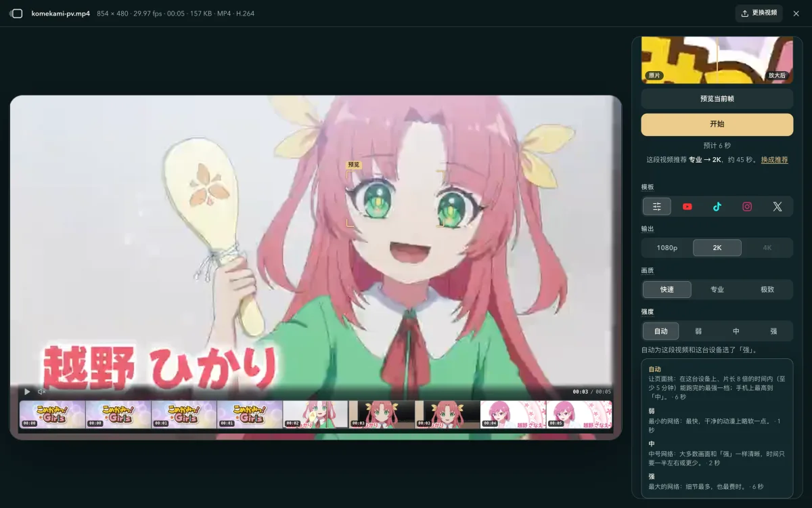Set output to 4K
The width and height of the screenshot is (812, 508).
click(x=767, y=248)
